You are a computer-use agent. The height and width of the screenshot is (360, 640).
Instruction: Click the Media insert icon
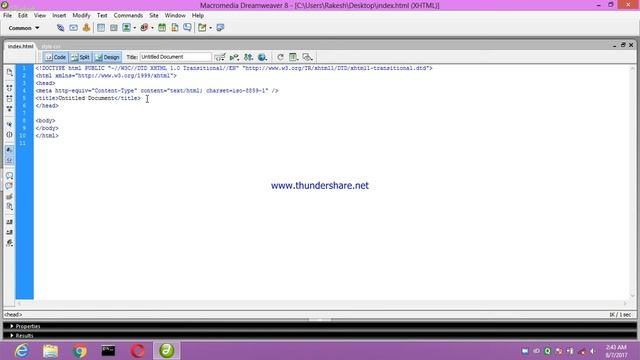coord(144,28)
